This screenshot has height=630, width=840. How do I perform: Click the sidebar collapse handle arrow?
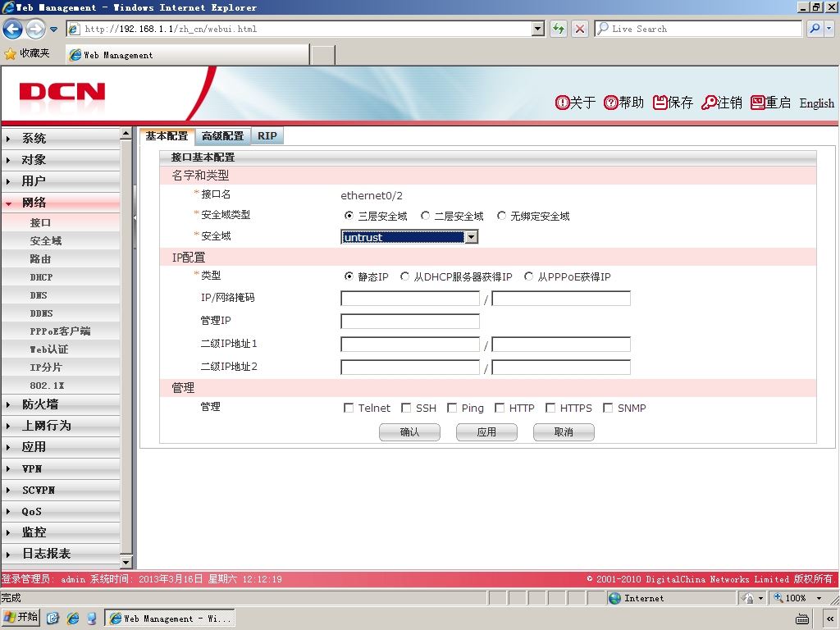[x=135, y=218]
